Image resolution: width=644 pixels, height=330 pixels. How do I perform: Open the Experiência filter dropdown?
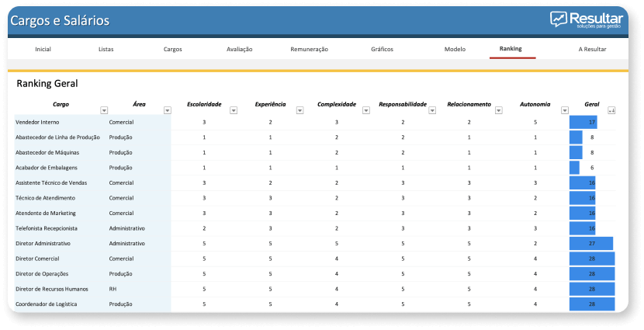point(299,110)
